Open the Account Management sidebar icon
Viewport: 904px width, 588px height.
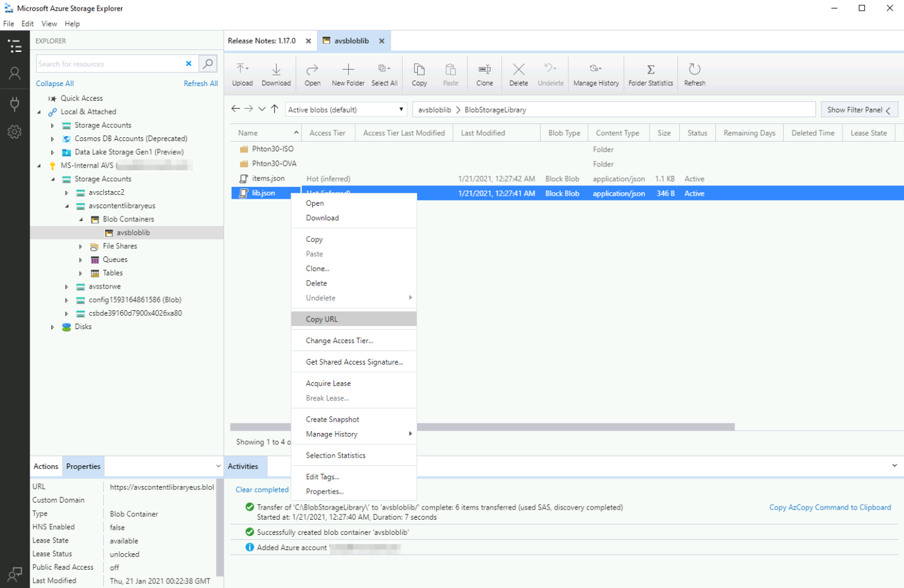click(x=15, y=73)
